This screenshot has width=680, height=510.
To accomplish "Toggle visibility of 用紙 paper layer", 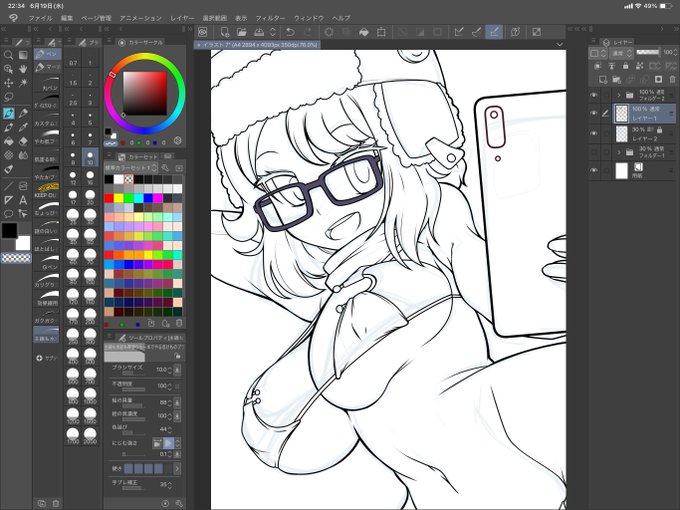I will [x=594, y=170].
